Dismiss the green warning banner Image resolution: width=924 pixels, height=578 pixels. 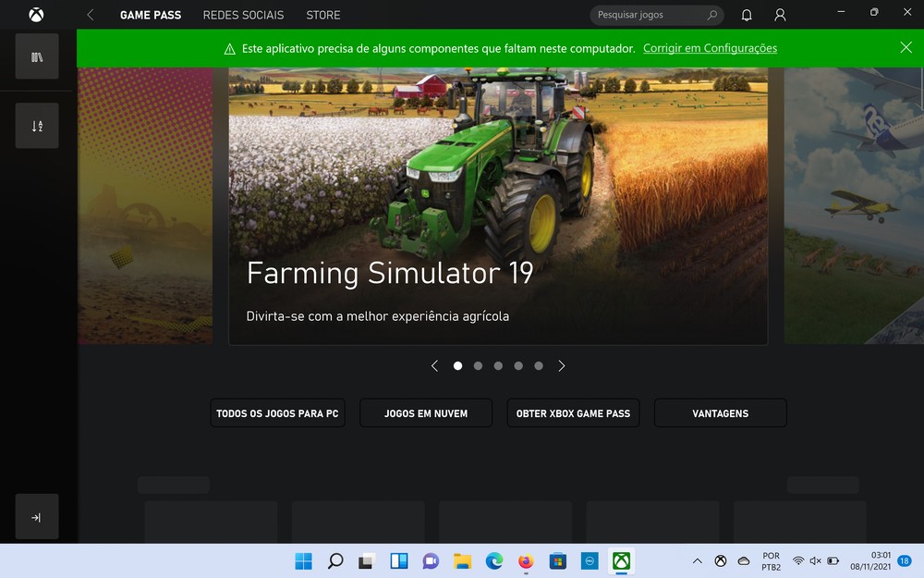906,47
